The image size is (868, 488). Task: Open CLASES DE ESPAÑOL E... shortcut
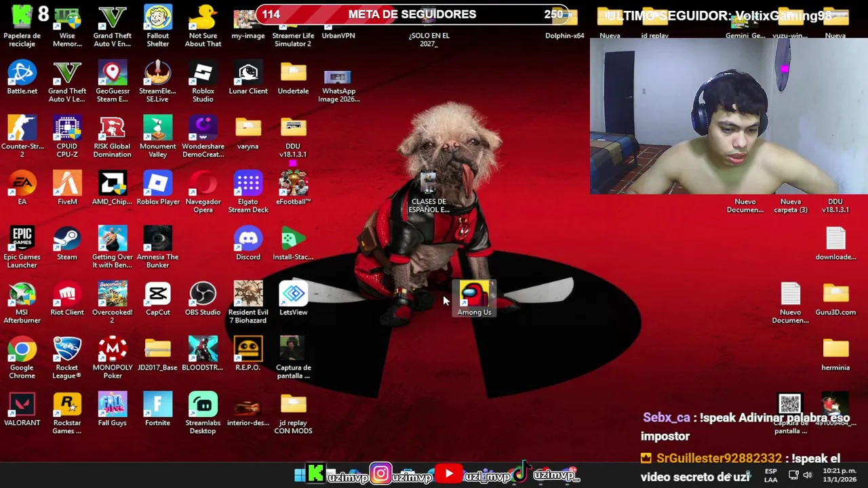tap(429, 192)
